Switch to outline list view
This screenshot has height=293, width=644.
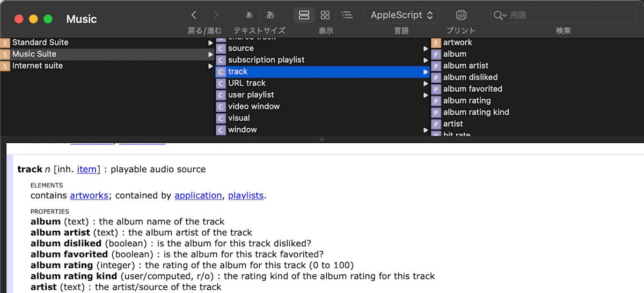pos(347,15)
